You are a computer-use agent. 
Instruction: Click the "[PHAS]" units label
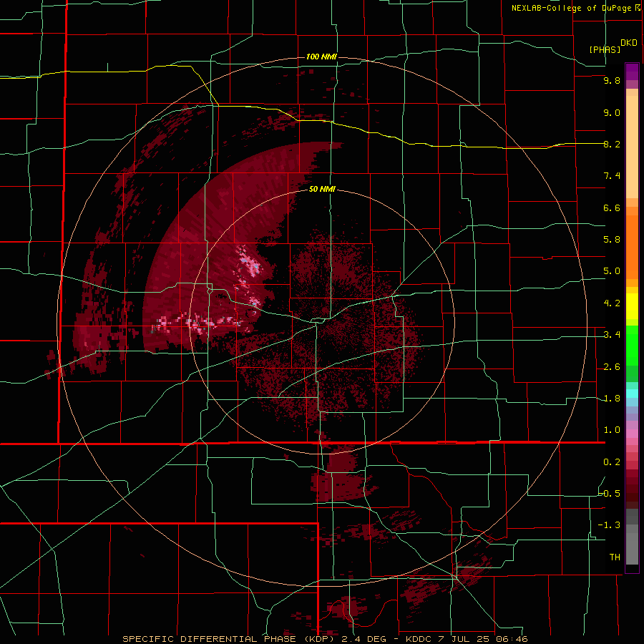pos(605,49)
